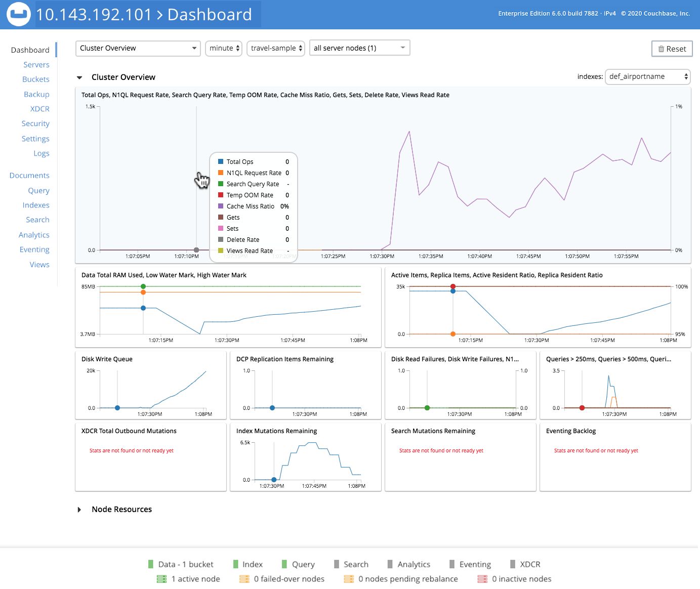700x589 pixels.
Task: Click gray Search service status icon
Action: pos(337,564)
